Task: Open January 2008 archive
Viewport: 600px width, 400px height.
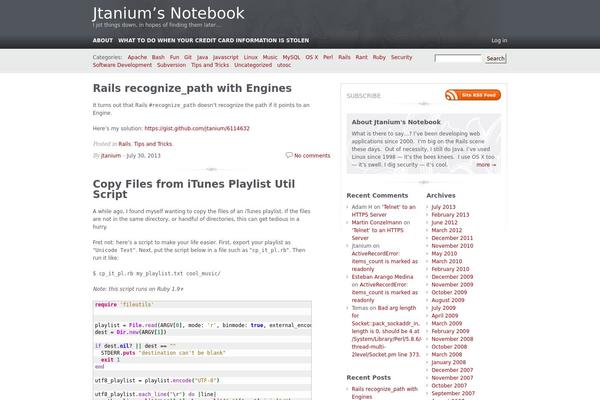Action: coord(448,362)
